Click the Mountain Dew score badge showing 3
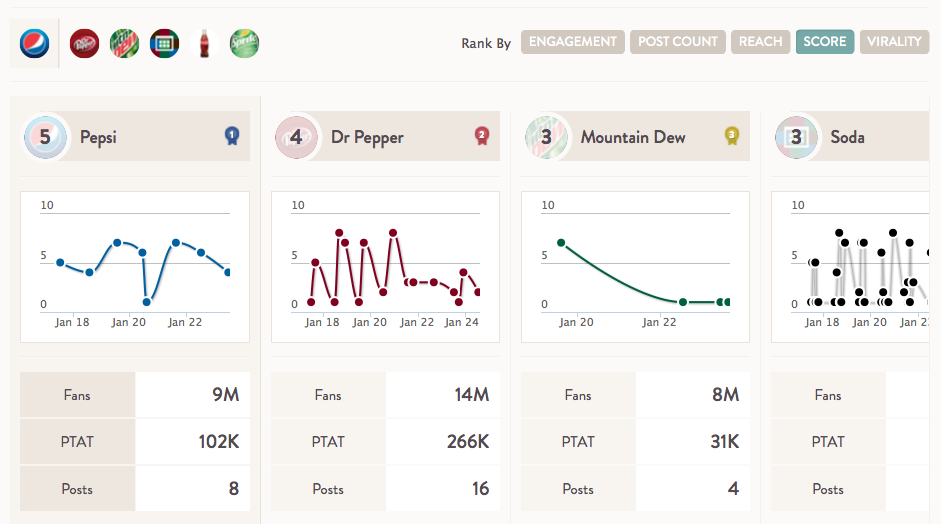Screen dimensions: 941x524 pos(546,137)
